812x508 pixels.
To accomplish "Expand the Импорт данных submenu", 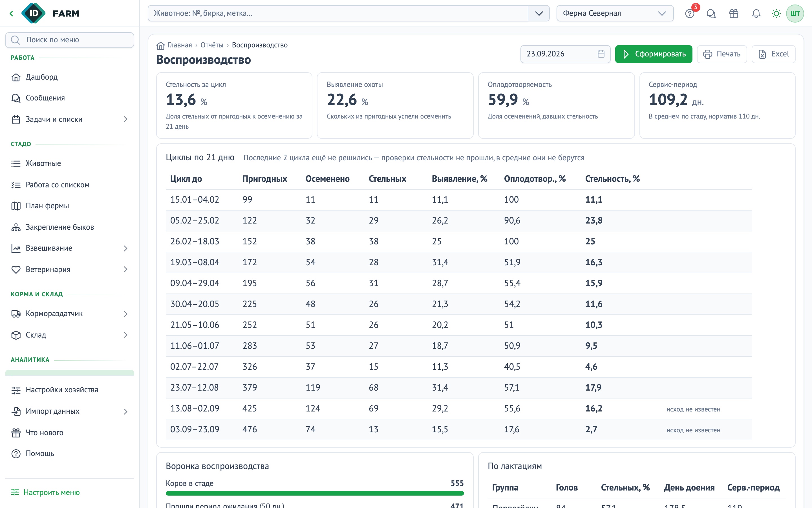I will click(x=125, y=411).
